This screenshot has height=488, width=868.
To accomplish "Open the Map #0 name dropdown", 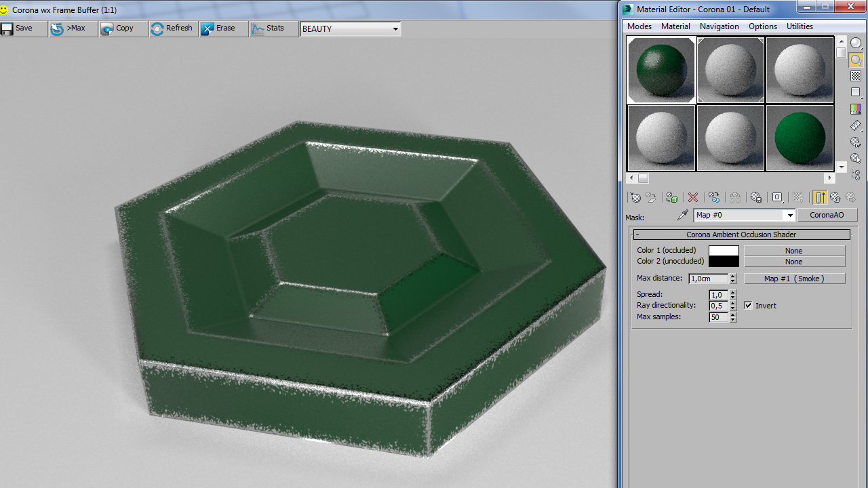I will coord(789,216).
